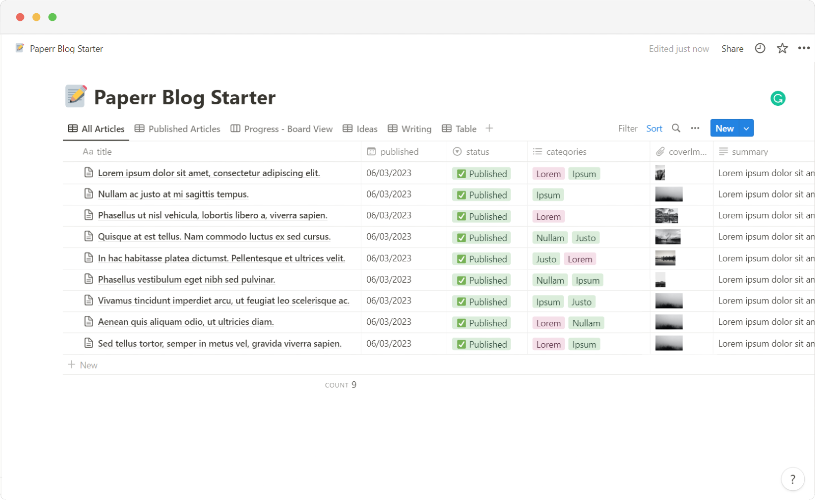Switch to the Published Articles view tab
Viewport: 815px width, 500px height.
(x=177, y=129)
